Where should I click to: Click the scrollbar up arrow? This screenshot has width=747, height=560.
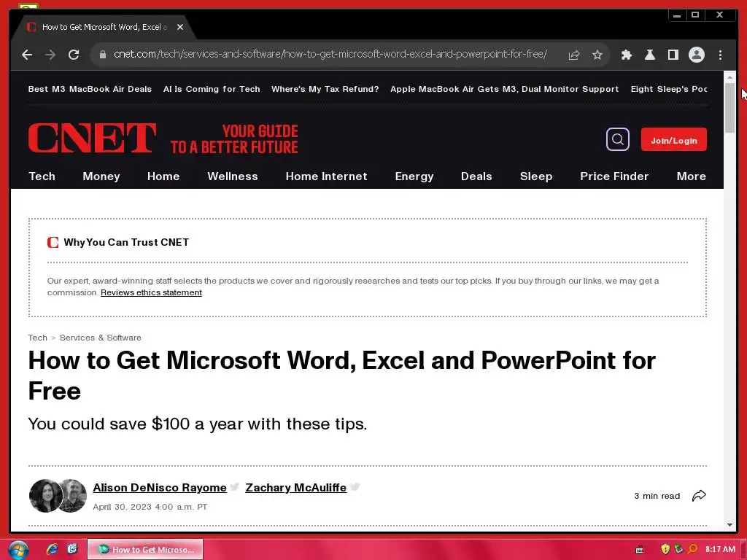(729, 77)
